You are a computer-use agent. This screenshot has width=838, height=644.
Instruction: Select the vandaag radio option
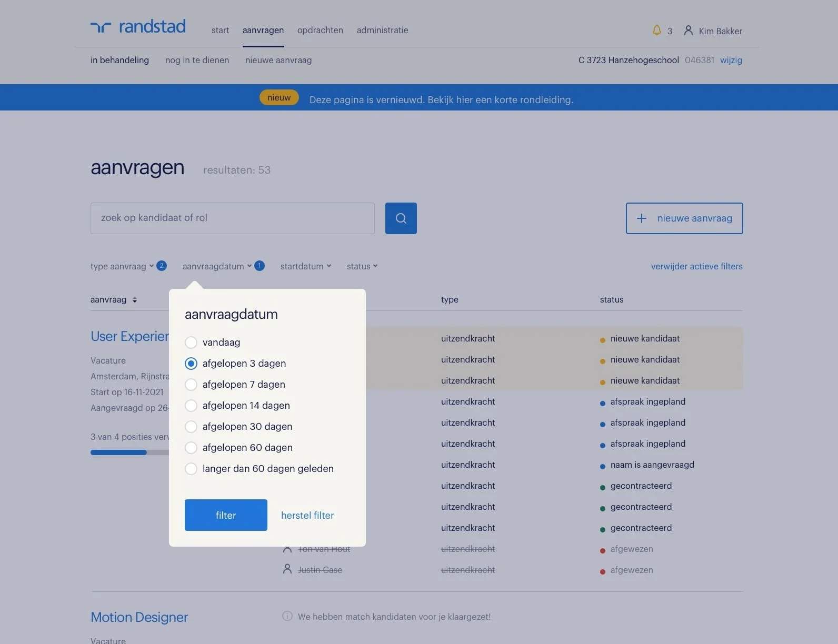coord(191,343)
